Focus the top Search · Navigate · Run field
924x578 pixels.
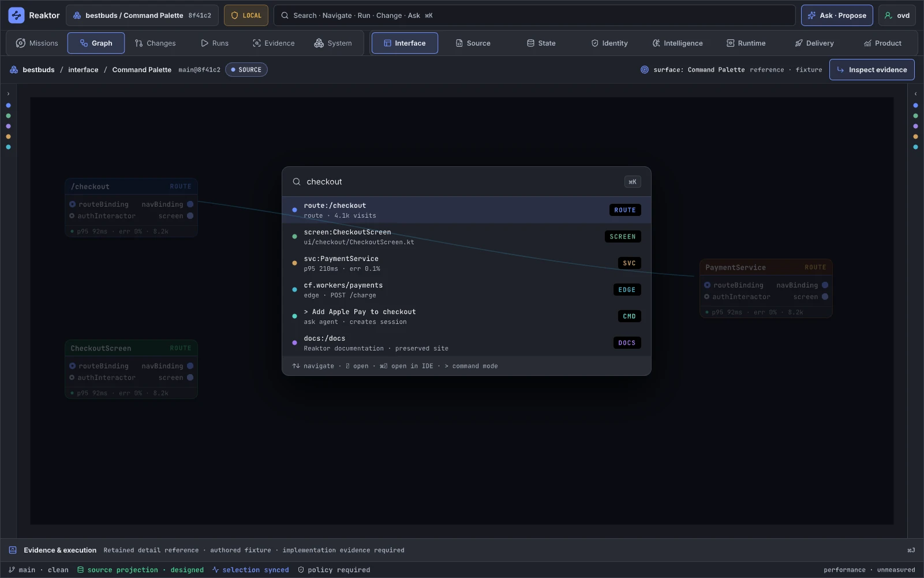pyautogui.click(x=534, y=16)
